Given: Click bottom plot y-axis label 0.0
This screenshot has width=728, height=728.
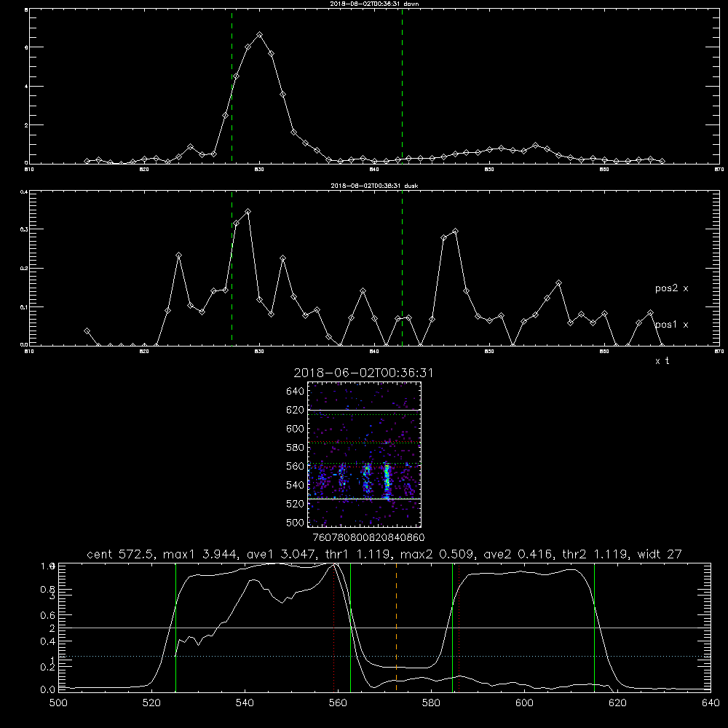Looking at the screenshot, I should click(48, 690).
